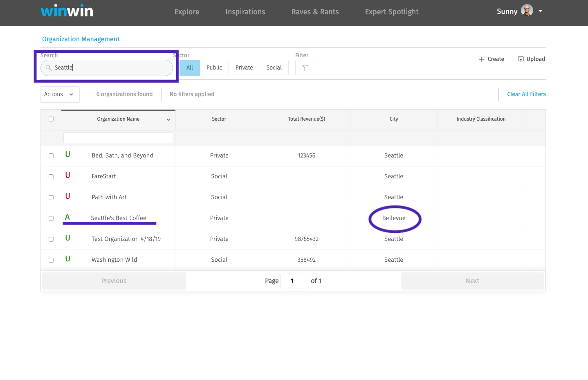The height and width of the screenshot is (380, 588).
Task: Click the green U status beside Washington Wild
Action: (x=67, y=259)
